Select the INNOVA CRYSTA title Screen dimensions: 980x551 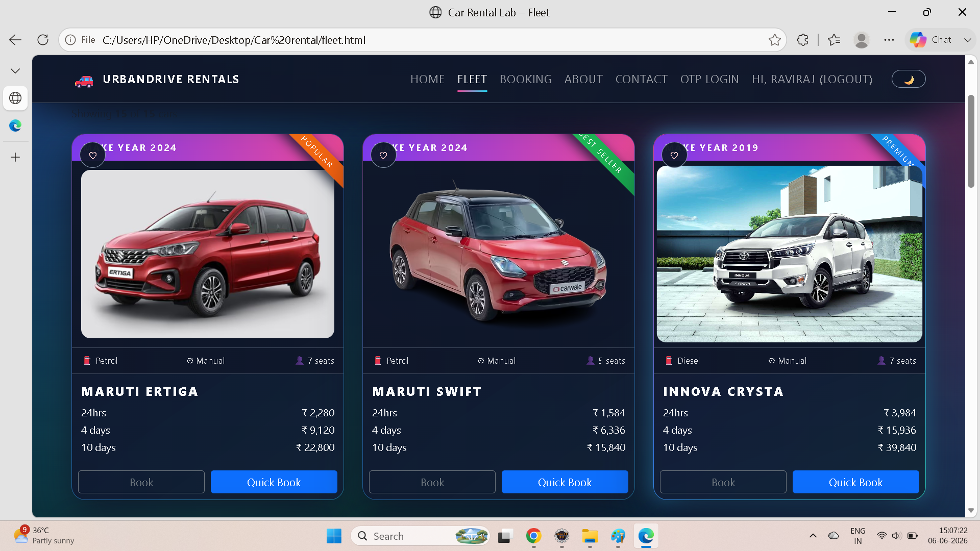pos(723,391)
